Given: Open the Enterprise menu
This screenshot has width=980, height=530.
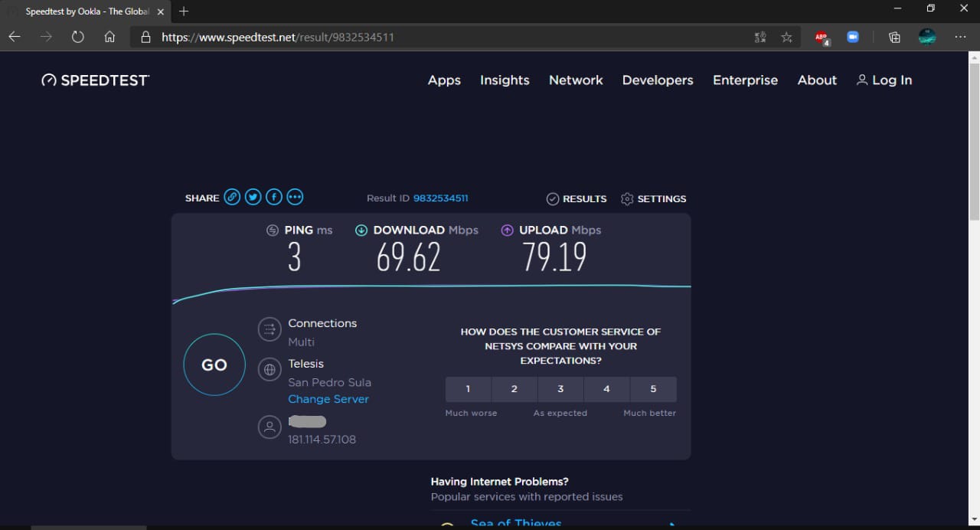Looking at the screenshot, I should [x=745, y=80].
